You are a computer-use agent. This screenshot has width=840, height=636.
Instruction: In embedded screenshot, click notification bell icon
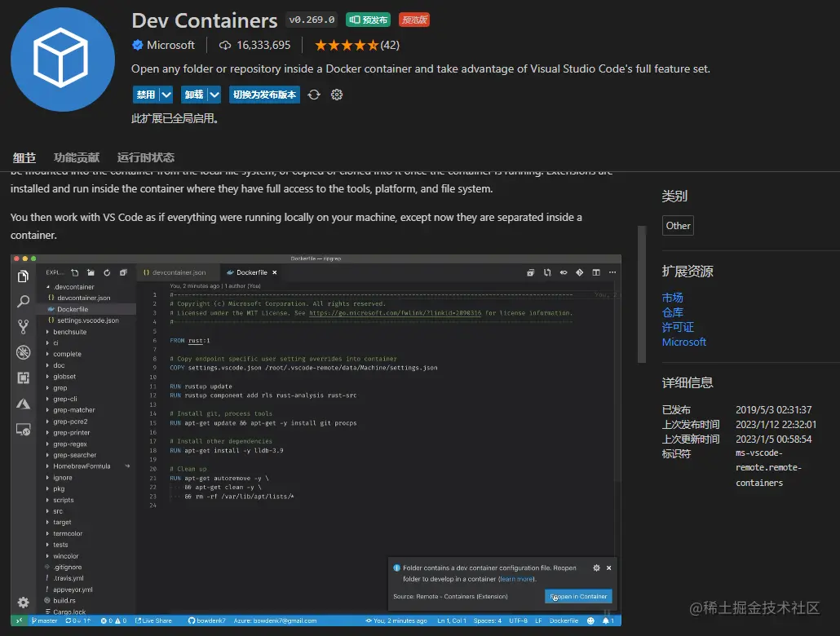click(605, 621)
